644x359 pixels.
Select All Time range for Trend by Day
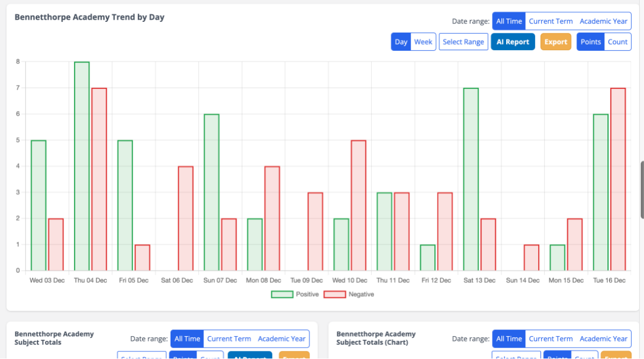pyautogui.click(x=509, y=21)
